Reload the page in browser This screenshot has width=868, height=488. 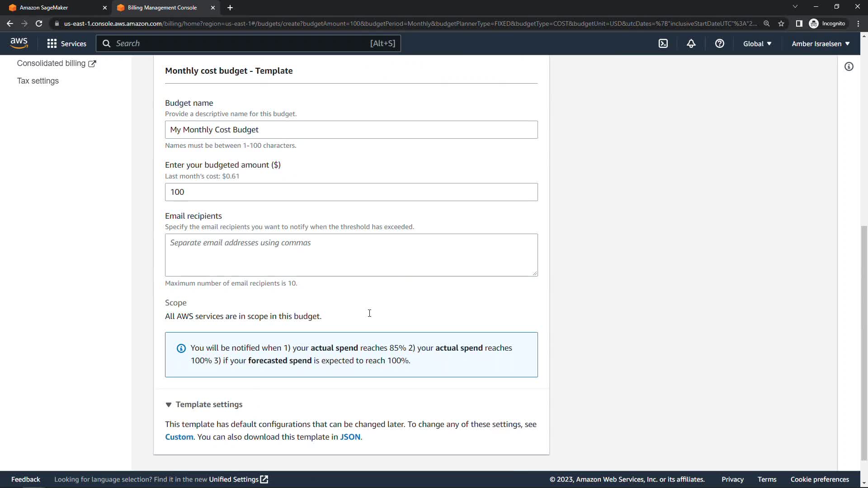tap(39, 23)
